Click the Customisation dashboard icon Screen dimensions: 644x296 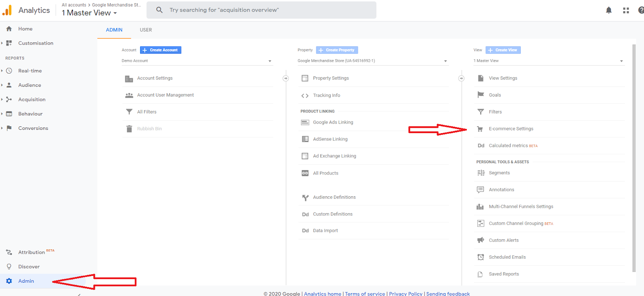[9, 43]
